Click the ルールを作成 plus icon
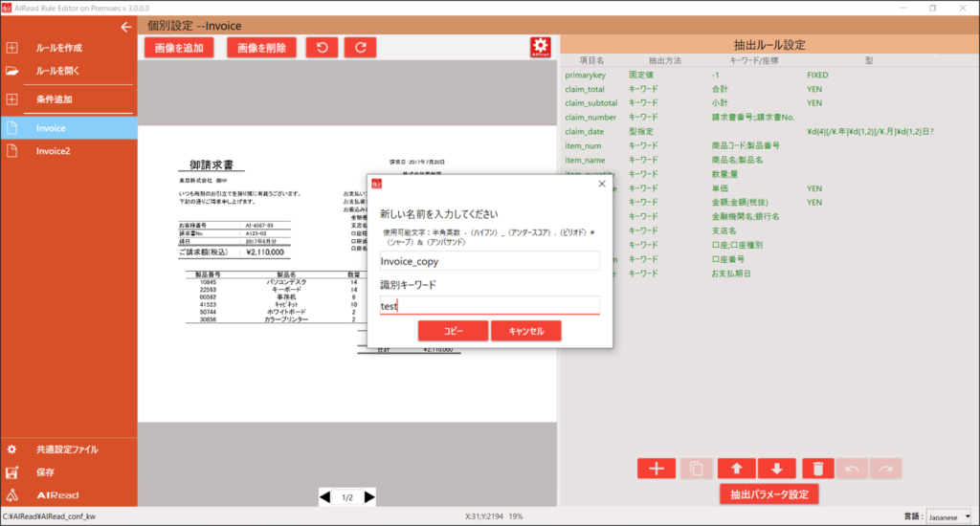 11,48
